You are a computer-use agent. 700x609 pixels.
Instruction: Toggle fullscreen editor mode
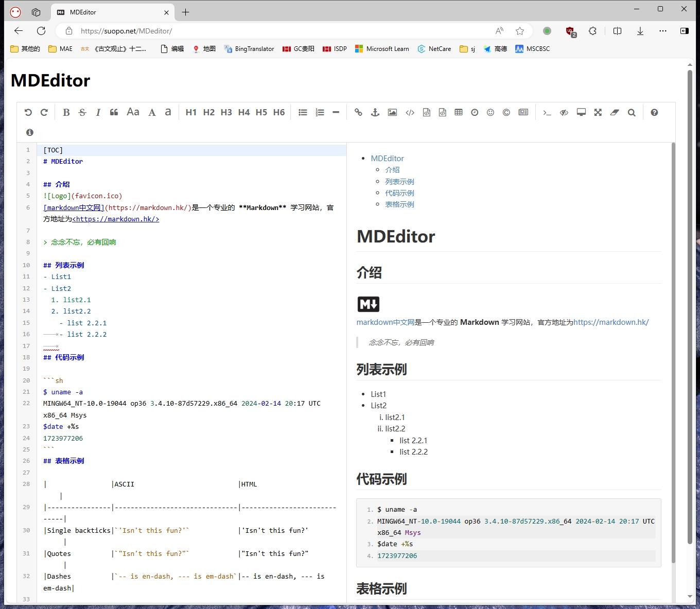point(598,112)
